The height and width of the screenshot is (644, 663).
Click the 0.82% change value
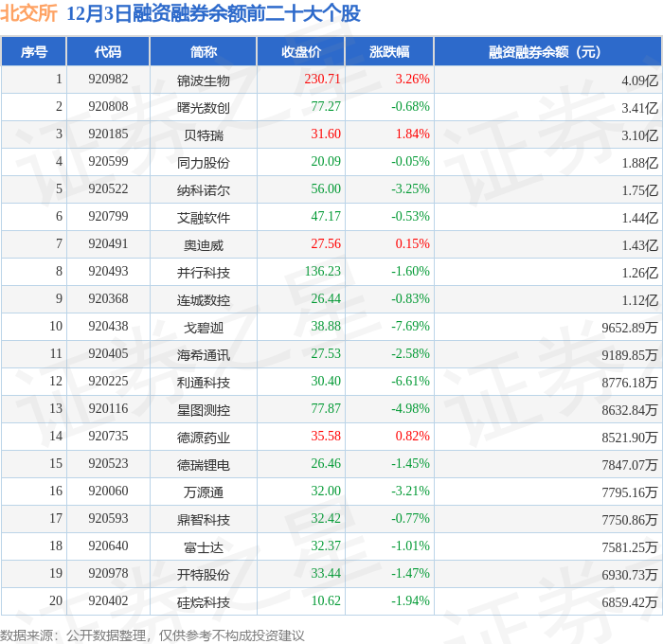pyautogui.click(x=412, y=437)
